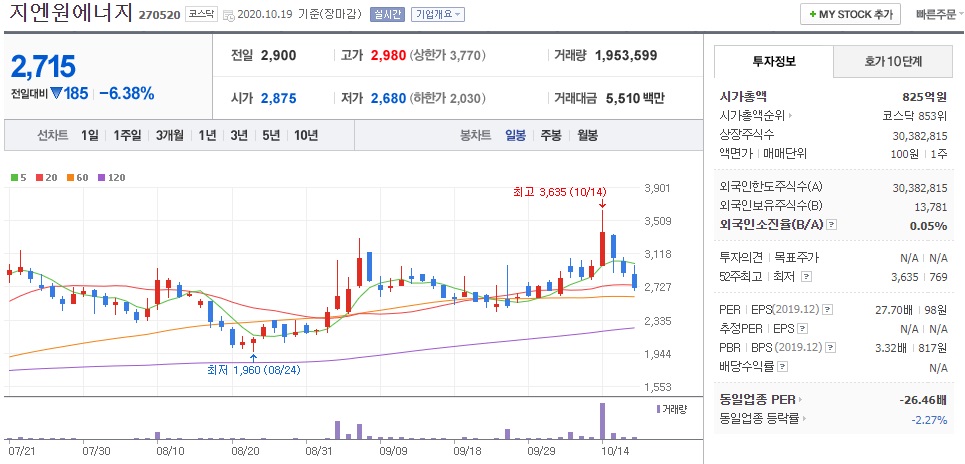The width and height of the screenshot is (965, 464).
Task: Click the 저가 value 2,680
Action: [x=388, y=98]
